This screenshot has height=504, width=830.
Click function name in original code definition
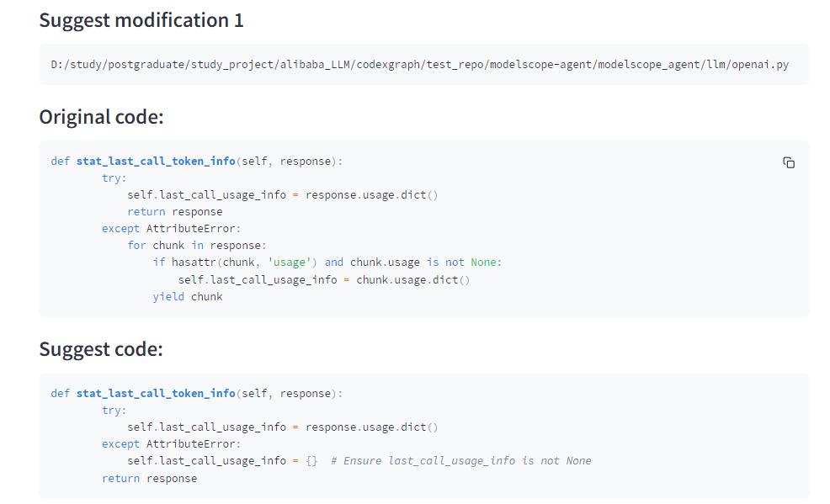coord(156,161)
